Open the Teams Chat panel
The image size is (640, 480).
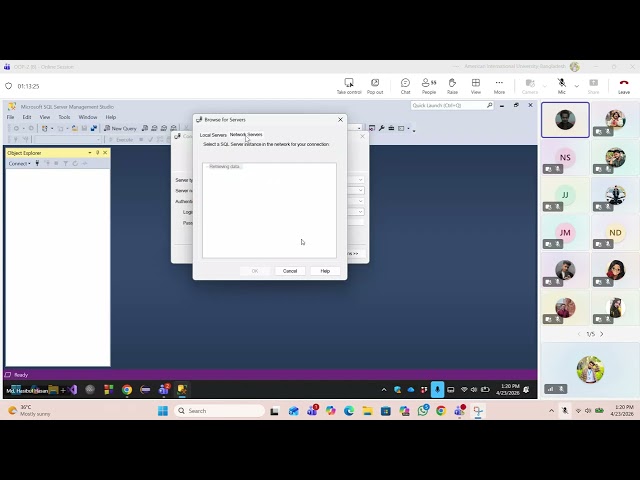pyautogui.click(x=405, y=86)
